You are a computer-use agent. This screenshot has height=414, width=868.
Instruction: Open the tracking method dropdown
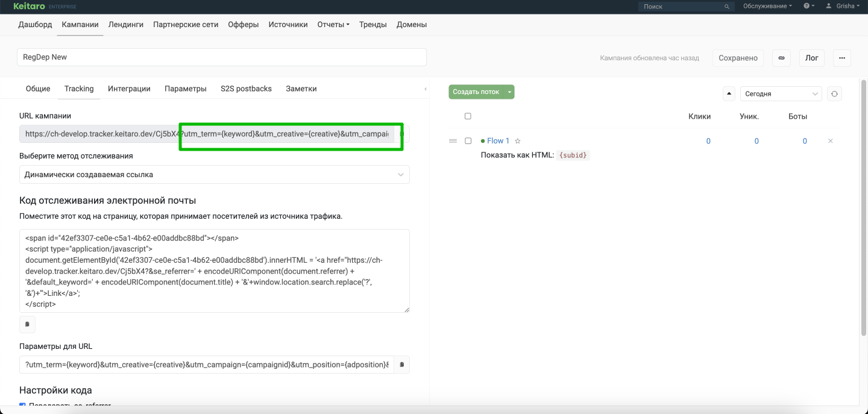click(x=215, y=175)
